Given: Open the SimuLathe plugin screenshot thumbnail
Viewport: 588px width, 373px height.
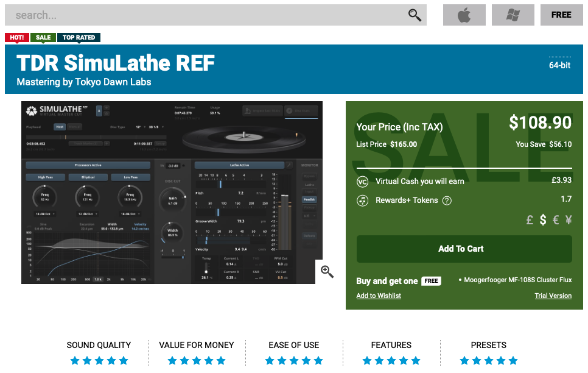Looking at the screenshot, I should pyautogui.click(x=172, y=193).
